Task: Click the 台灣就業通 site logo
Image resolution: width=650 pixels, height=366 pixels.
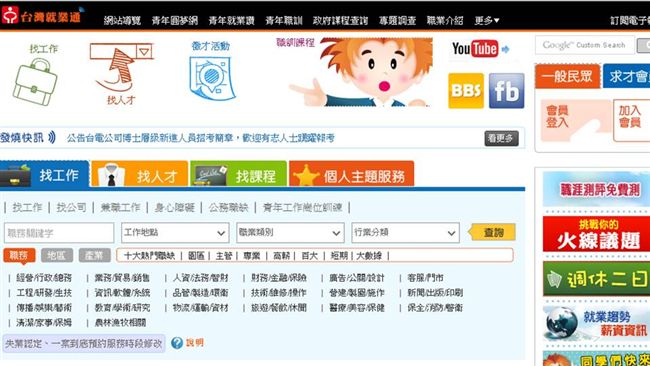Action: coord(41,16)
